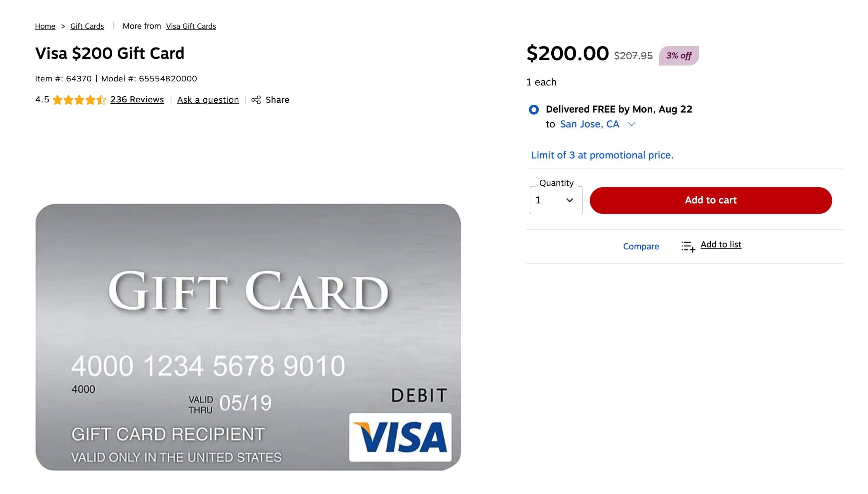This screenshot has height=494, width=868.
Task: Click the Share text label
Action: (277, 100)
